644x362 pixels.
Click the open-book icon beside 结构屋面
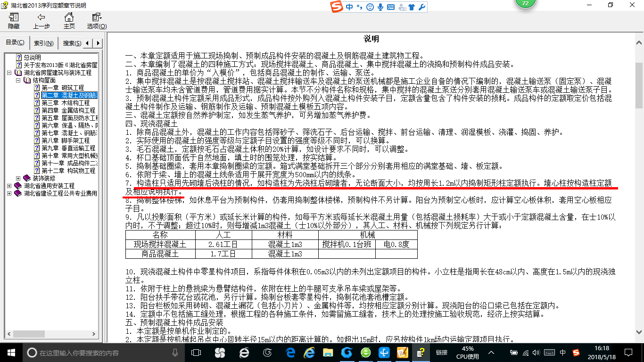point(27,80)
